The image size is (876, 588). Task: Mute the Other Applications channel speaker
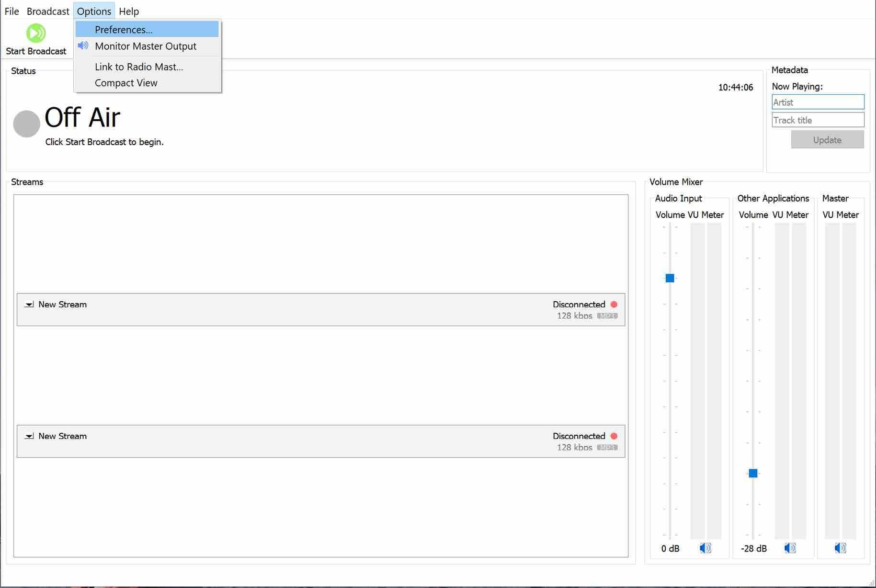coord(790,548)
